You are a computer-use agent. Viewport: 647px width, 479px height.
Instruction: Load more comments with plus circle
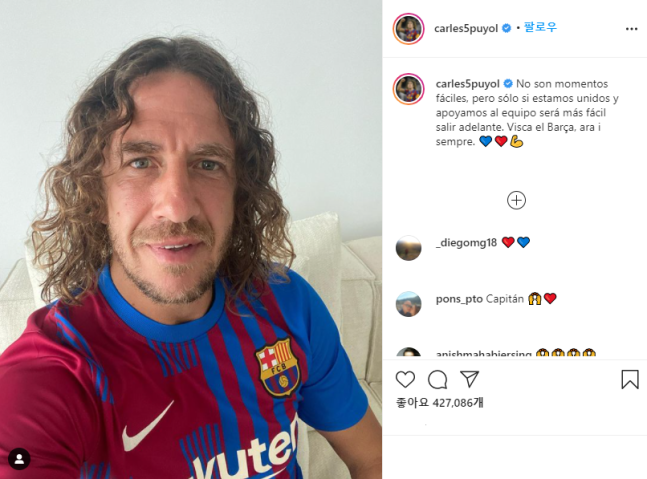516,201
